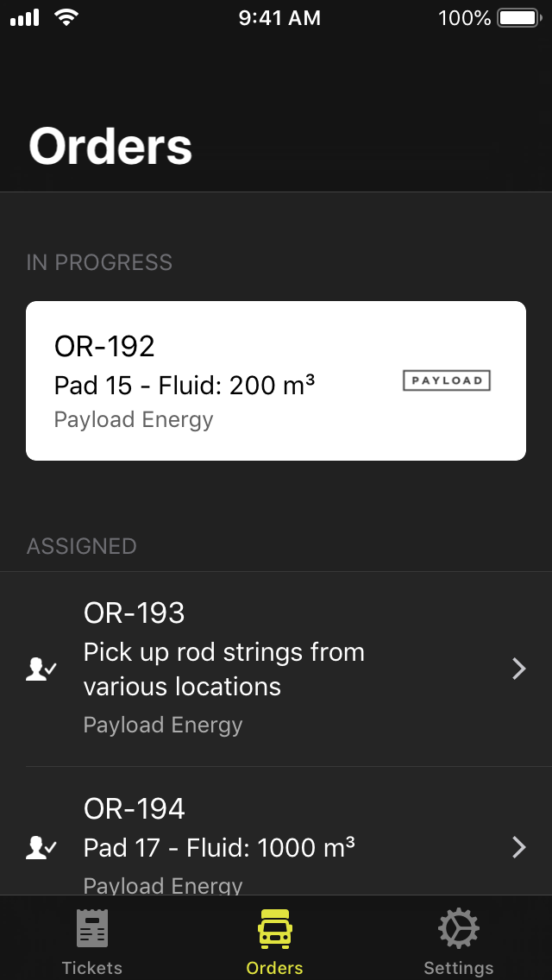Screen dimensions: 552x980
Task: Tap the 100% battery level display
Action: pos(462,17)
